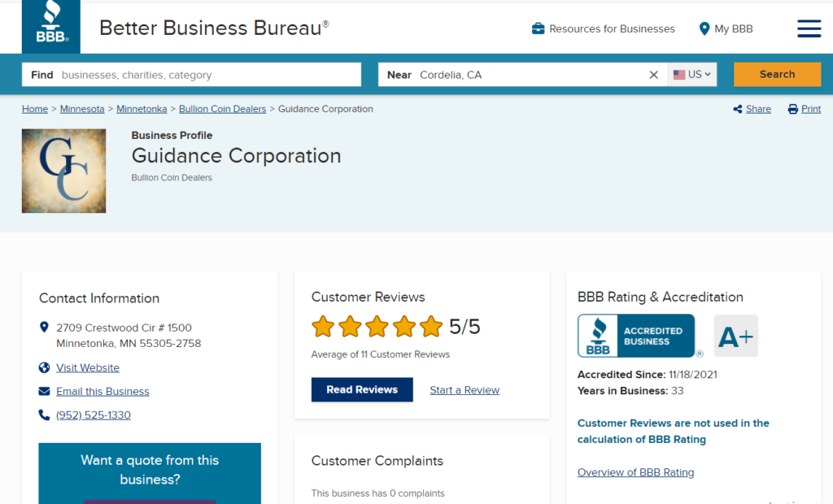This screenshot has height=504, width=833.
Task: Click 'This business has 0 complaints' text
Action: [x=377, y=493]
